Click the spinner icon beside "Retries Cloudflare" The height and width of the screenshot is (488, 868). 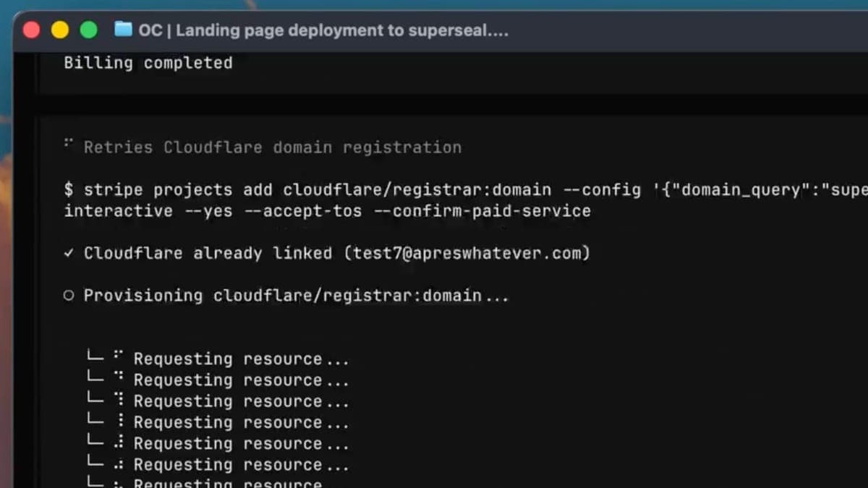[x=69, y=145]
